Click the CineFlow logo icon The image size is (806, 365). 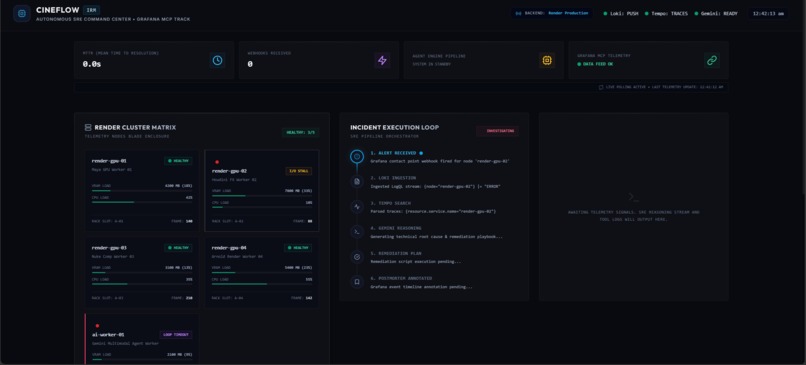point(22,13)
